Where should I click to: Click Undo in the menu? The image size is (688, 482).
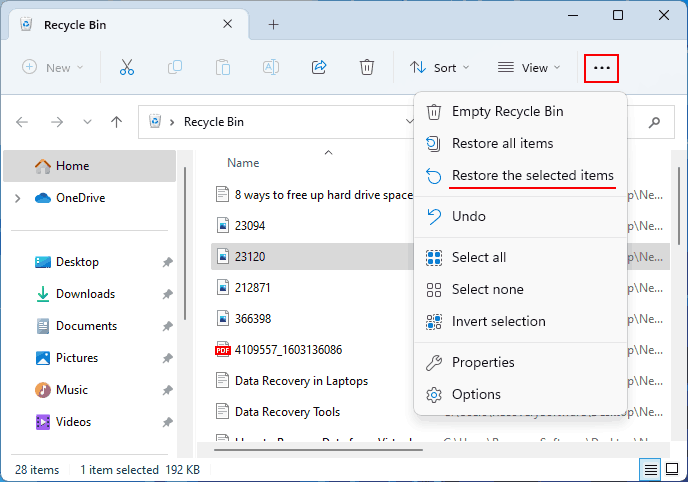(520, 216)
